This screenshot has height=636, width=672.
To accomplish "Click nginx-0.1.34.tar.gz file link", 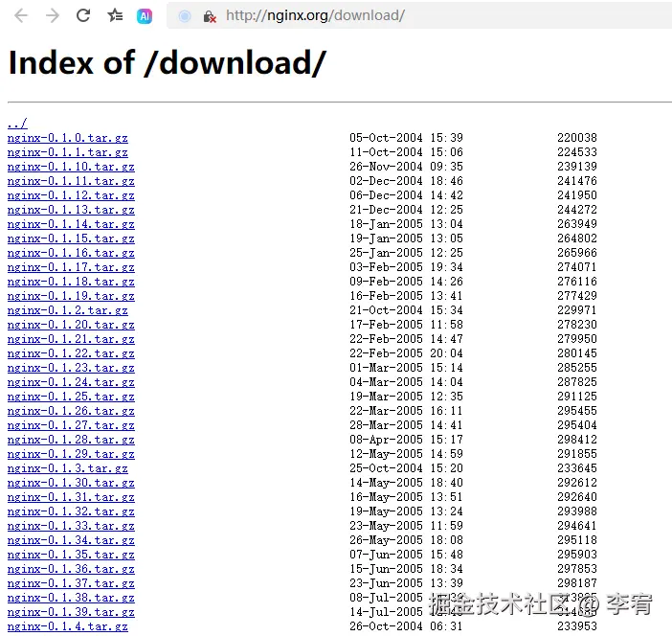I will pyautogui.click(x=71, y=540).
